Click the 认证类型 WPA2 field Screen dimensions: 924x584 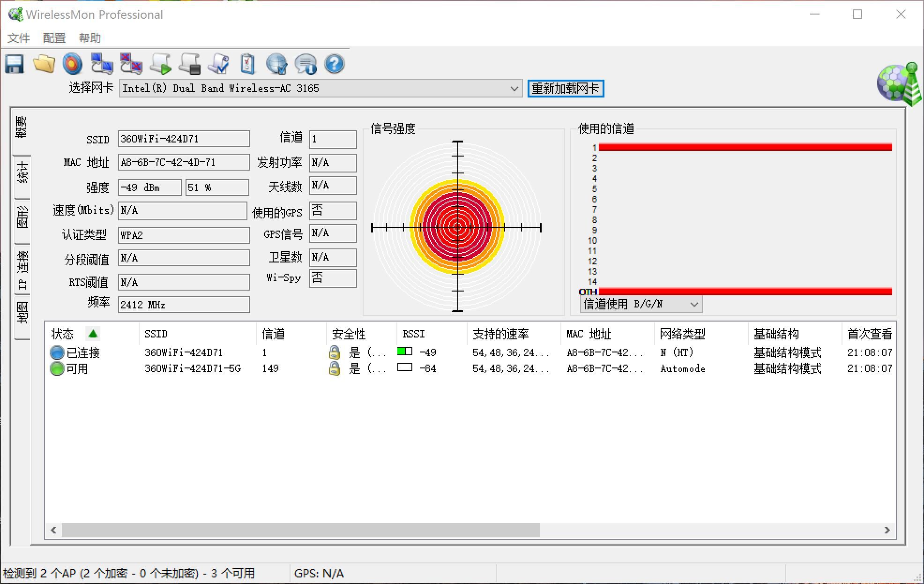point(184,235)
